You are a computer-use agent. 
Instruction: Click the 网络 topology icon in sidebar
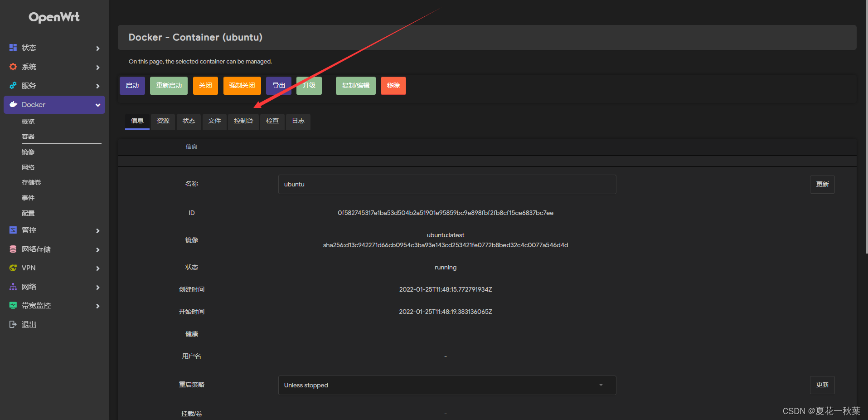click(13, 287)
